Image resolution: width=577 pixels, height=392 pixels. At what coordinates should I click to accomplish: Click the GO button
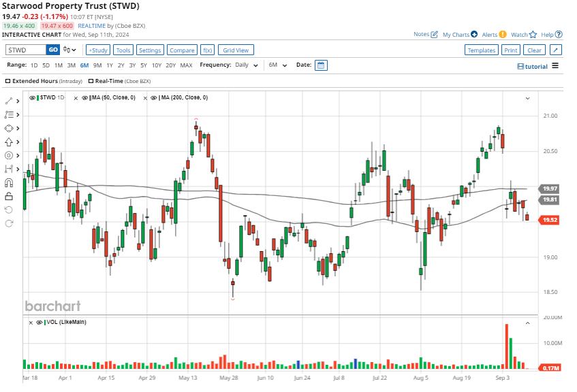[x=53, y=50]
